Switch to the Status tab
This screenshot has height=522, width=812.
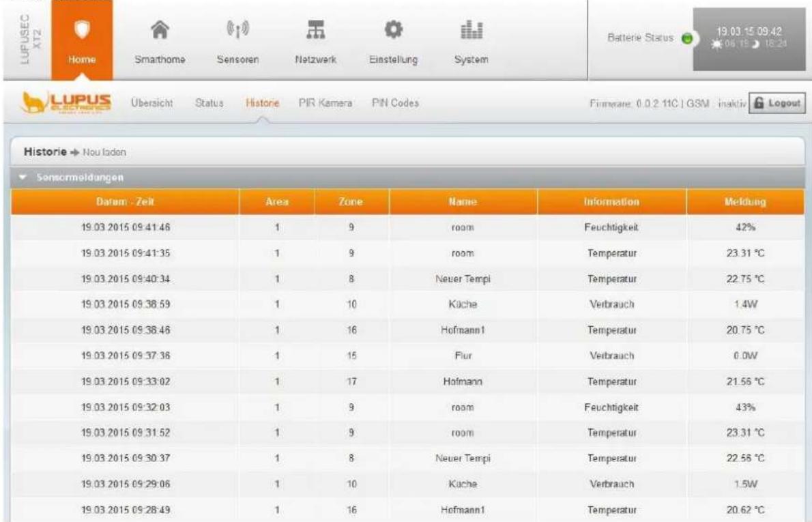tap(209, 103)
